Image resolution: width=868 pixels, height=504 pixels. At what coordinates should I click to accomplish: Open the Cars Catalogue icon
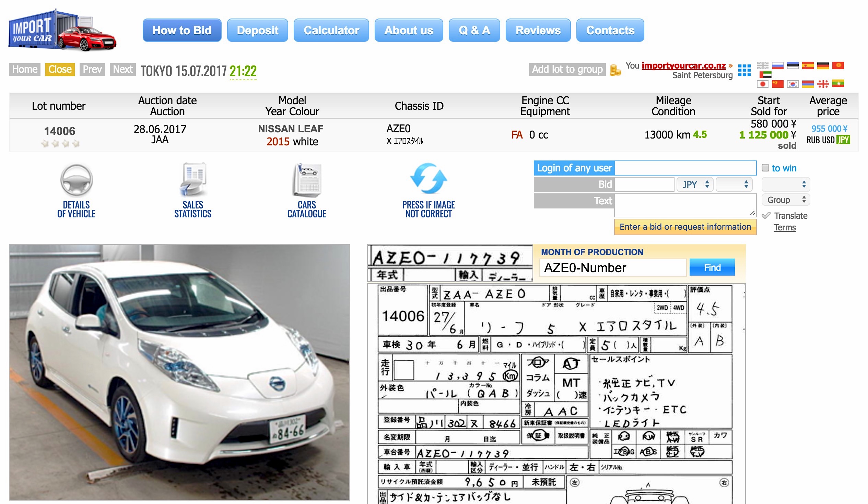point(307,180)
